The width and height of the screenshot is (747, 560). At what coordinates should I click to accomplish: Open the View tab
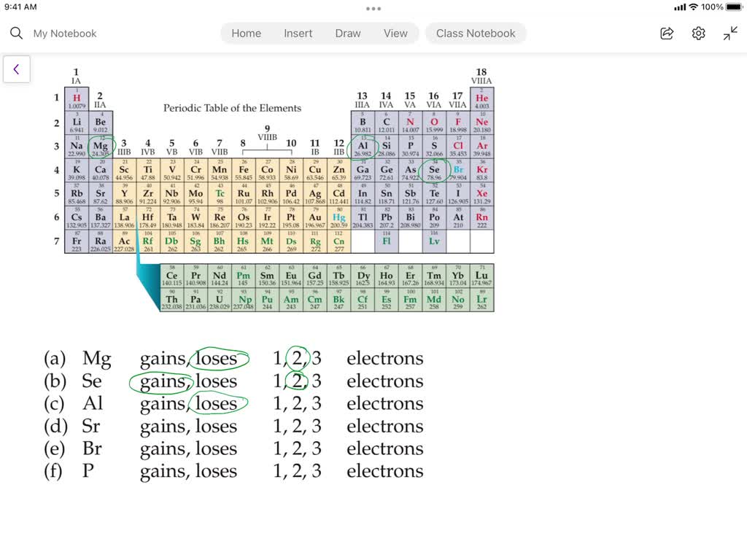395,33
